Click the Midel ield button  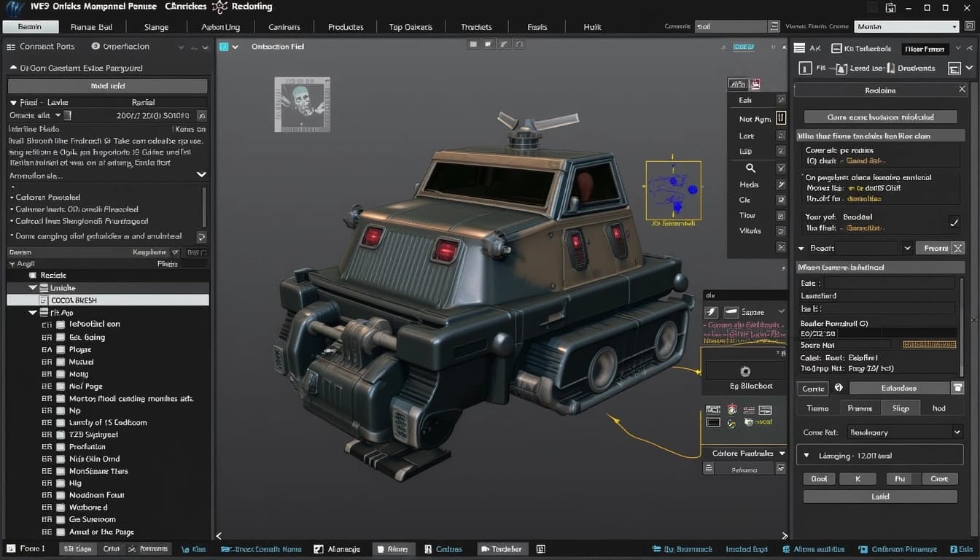click(x=108, y=86)
